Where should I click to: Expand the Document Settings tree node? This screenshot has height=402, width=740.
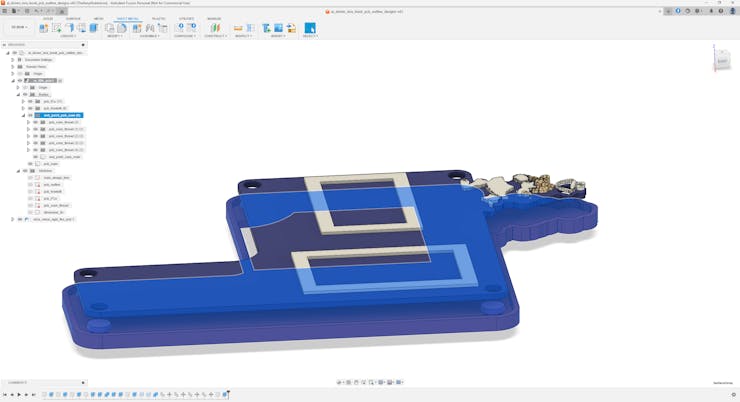coord(13,59)
